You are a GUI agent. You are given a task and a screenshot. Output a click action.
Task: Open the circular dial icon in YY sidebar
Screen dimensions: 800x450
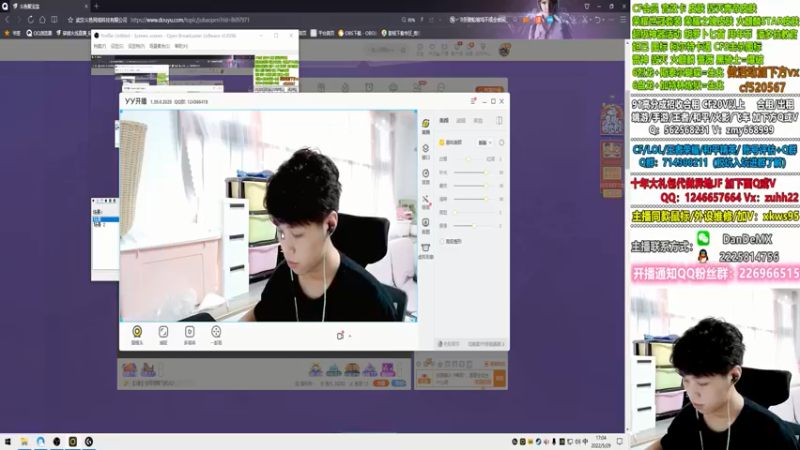pyautogui.click(x=426, y=176)
